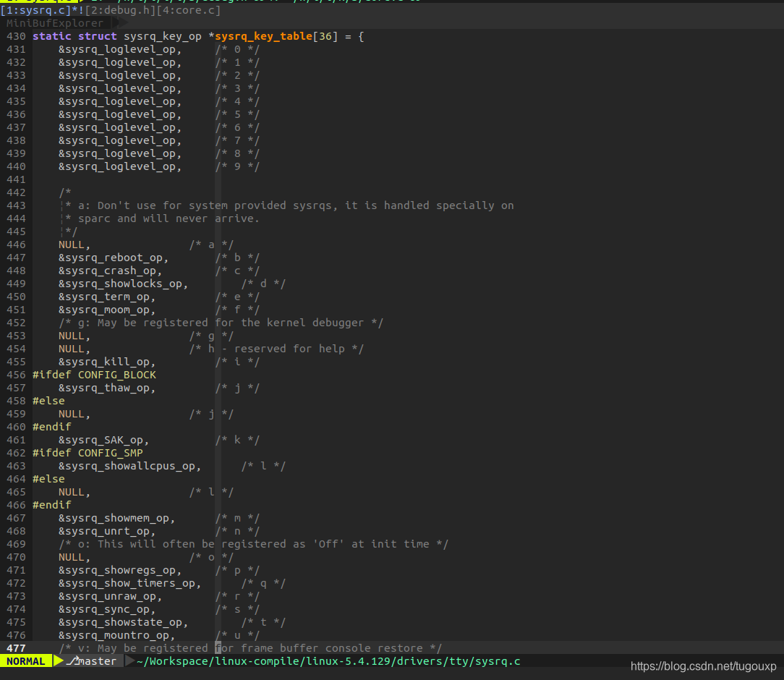
Task: Switch to the 2:debug.h buffer tab
Action: [x=121, y=10]
